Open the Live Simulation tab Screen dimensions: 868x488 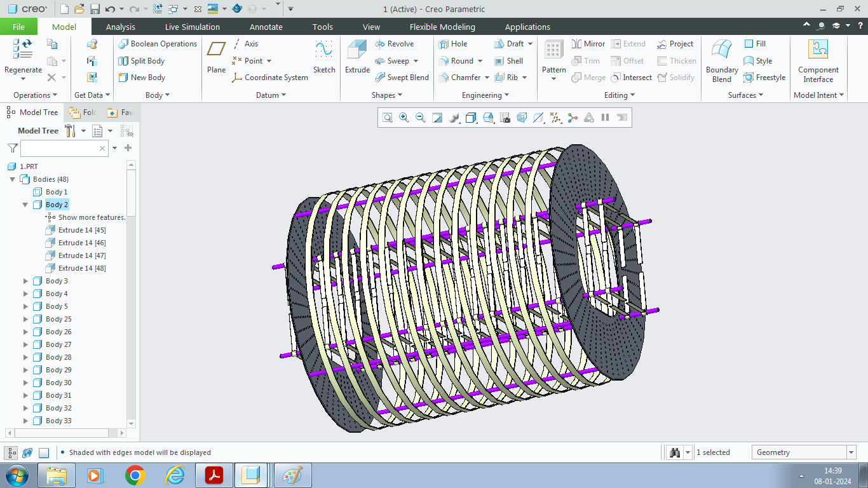[x=193, y=27]
